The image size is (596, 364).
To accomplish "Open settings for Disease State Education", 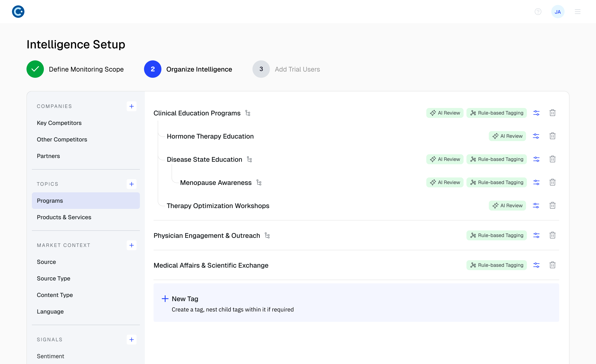I will pos(536,159).
